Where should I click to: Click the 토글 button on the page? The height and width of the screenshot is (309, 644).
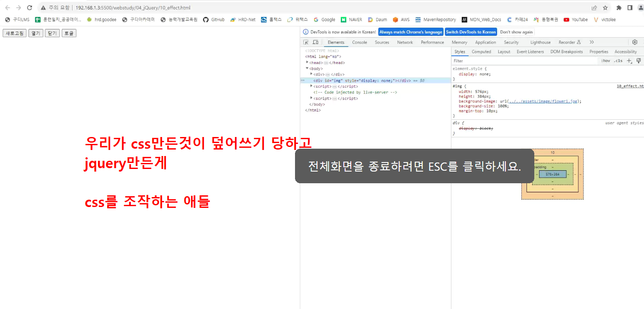coord(69,33)
